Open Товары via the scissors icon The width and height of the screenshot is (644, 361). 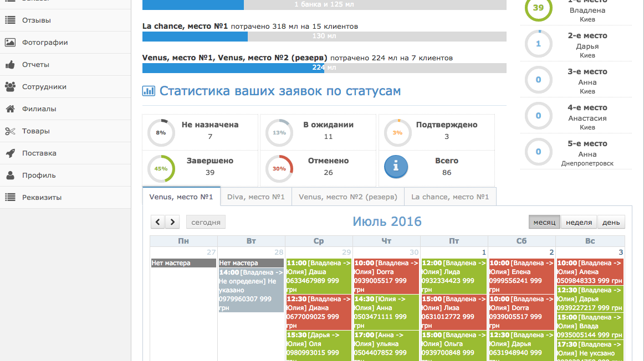point(11,131)
